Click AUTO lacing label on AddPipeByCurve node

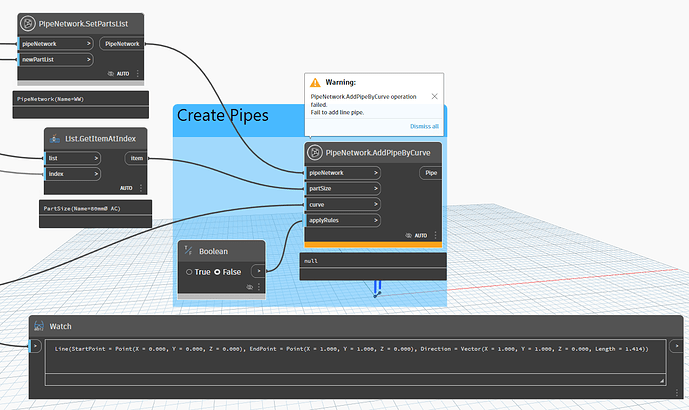(421, 236)
